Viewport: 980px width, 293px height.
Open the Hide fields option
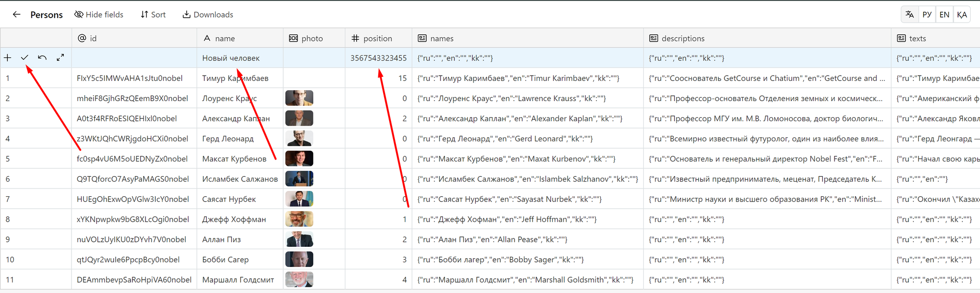[x=99, y=15]
